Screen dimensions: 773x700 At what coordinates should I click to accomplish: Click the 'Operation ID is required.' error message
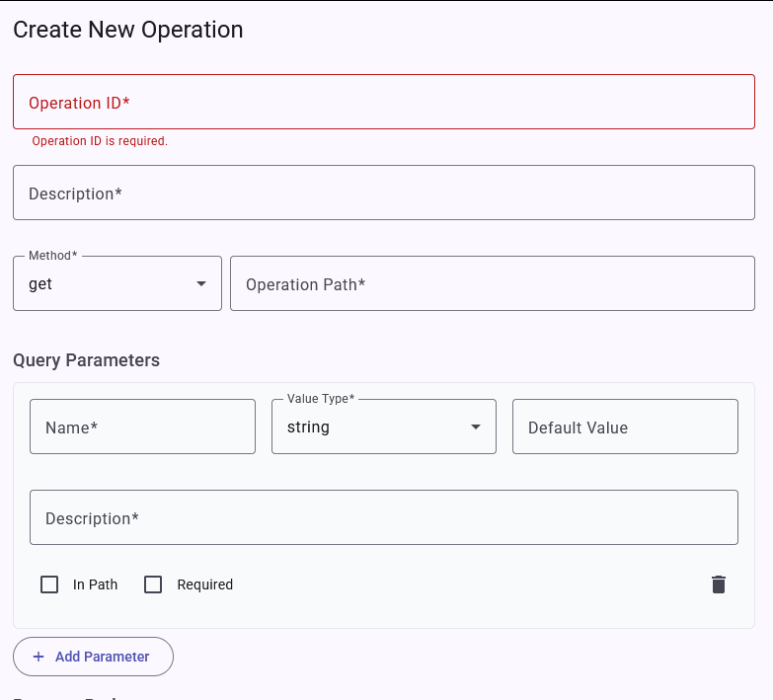pyautogui.click(x=100, y=141)
